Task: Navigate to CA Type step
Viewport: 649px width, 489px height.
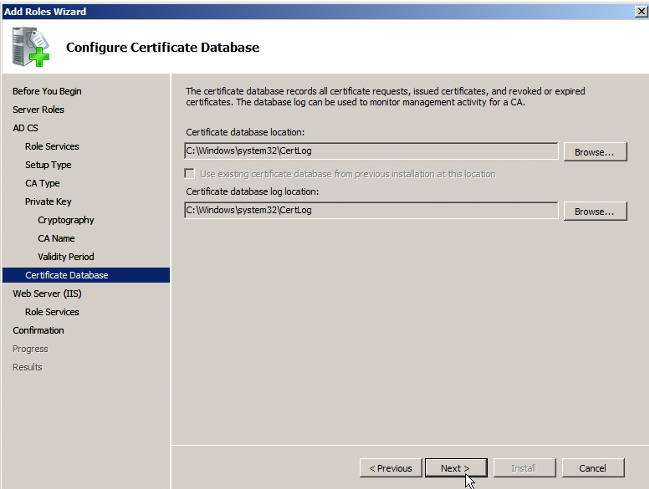Action: [42, 184]
